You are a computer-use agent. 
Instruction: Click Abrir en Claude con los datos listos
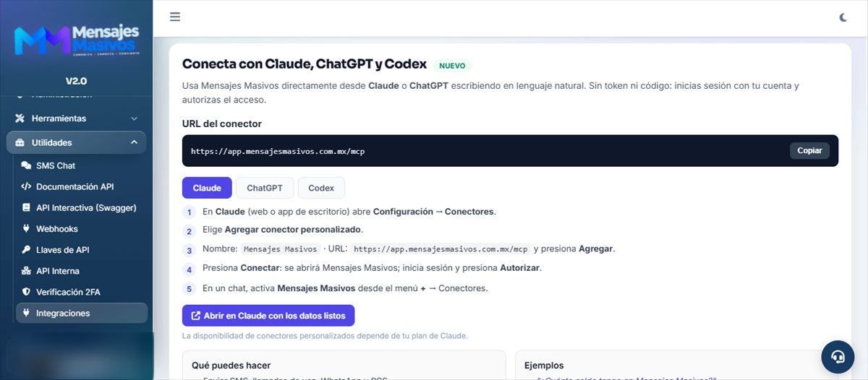(268, 316)
